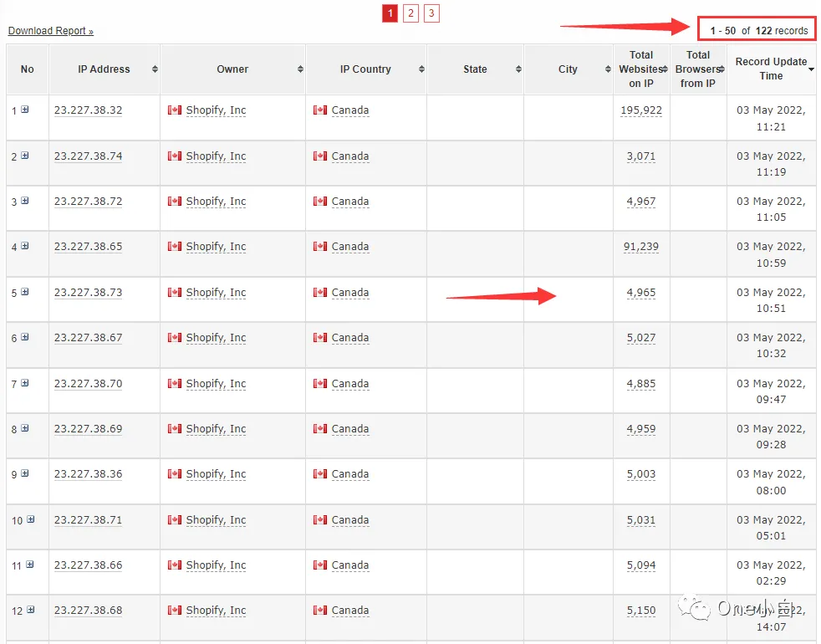Expand row 7 plus icon
821x644 pixels.
click(x=24, y=383)
